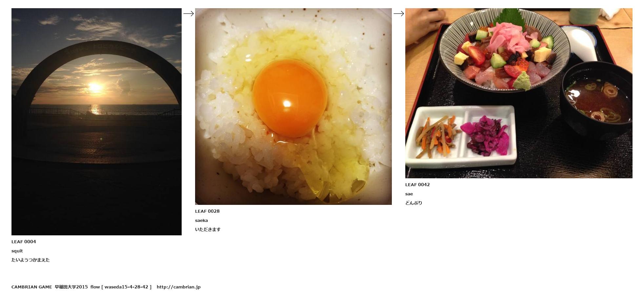Select the LEAF 0028 label

pos(207,211)
